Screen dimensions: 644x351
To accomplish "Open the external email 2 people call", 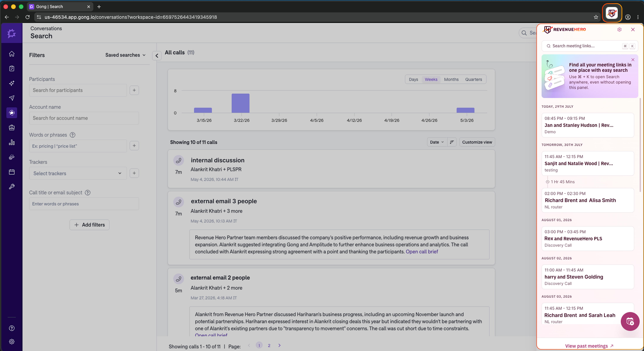I will 220,278.
